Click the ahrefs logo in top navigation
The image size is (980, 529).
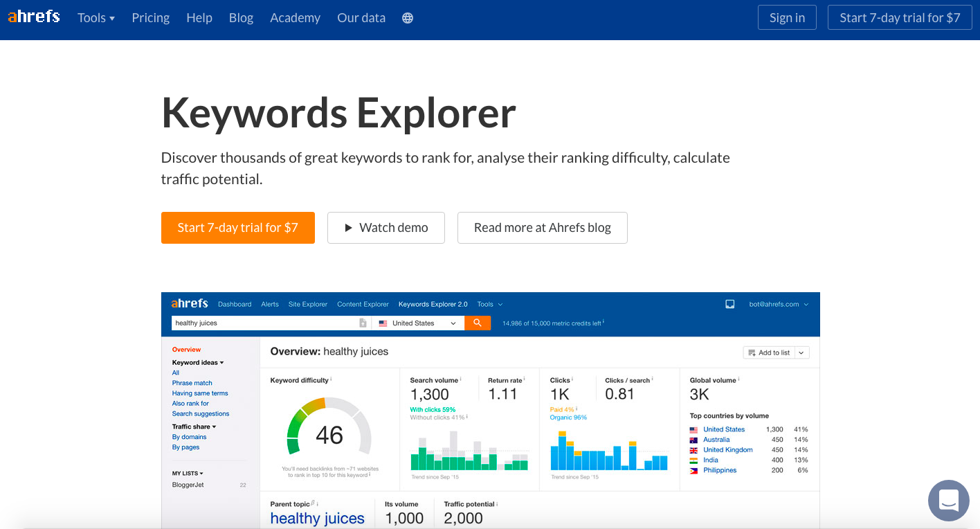(x=34, y=17)
